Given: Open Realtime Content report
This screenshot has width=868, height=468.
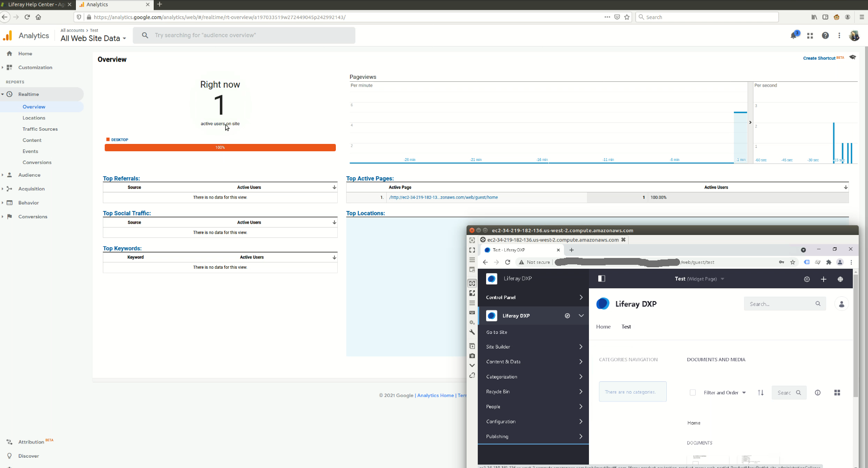Looking at the screenshot, I should pyautogui.click(x=32, y=140).
